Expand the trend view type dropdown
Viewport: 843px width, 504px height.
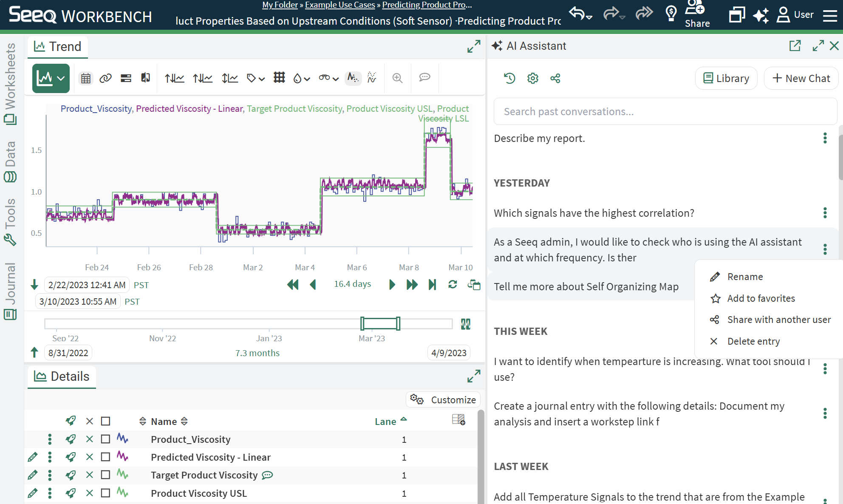coord(61,78)
